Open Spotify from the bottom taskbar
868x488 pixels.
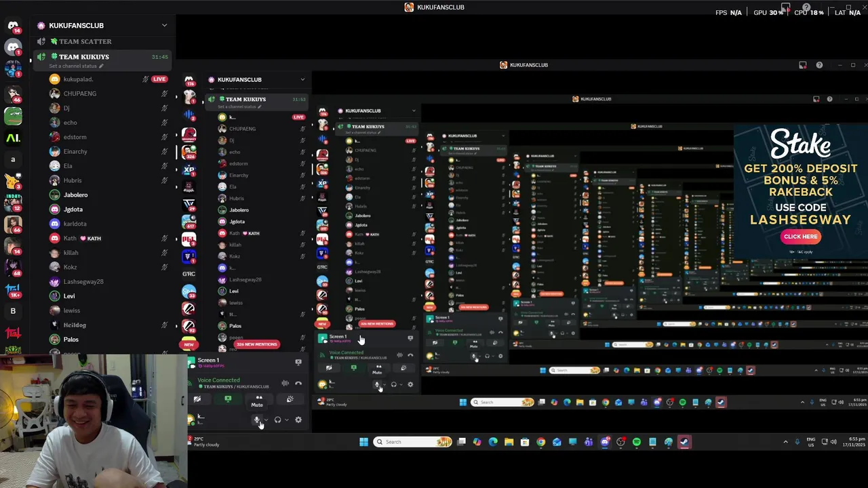point(637,442)
